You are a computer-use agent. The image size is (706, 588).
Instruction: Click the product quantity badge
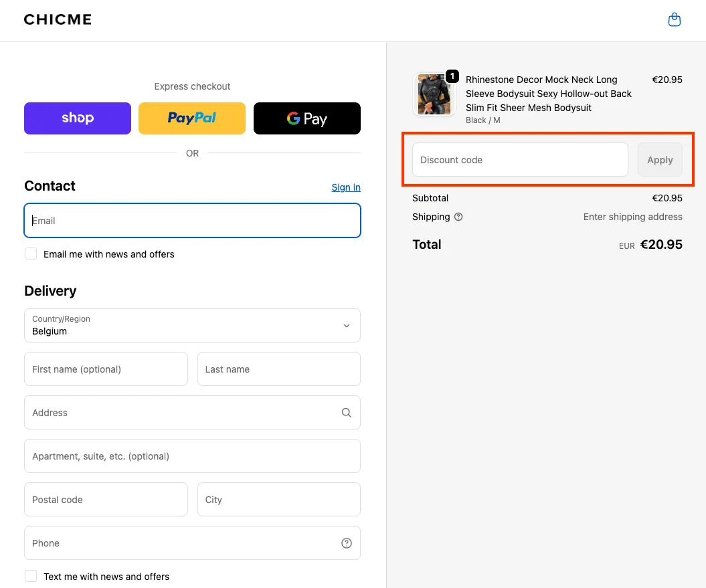452,76
